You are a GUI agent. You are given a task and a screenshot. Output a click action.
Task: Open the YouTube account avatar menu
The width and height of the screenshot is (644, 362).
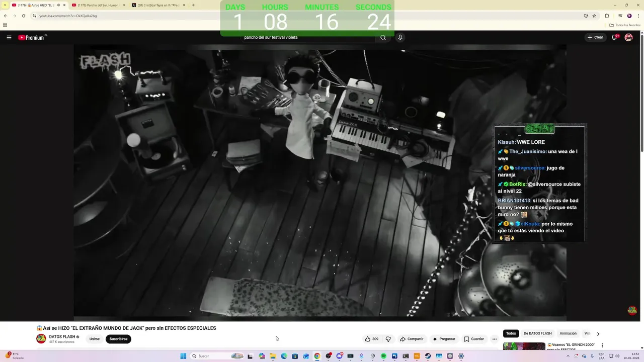tap(628, 37)
